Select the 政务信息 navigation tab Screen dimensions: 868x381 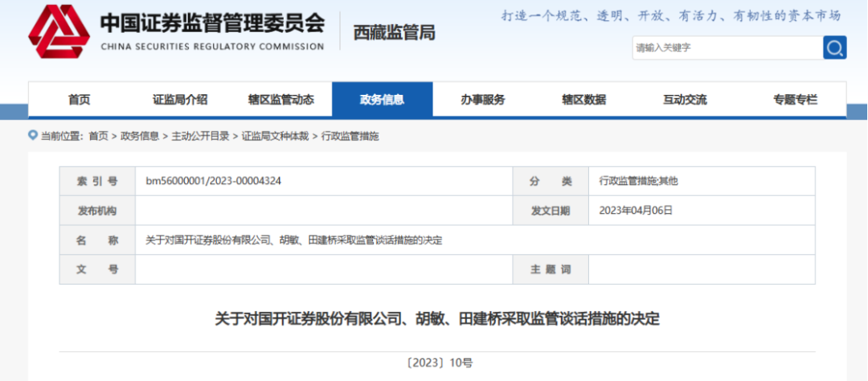click(x=382, y=100)
